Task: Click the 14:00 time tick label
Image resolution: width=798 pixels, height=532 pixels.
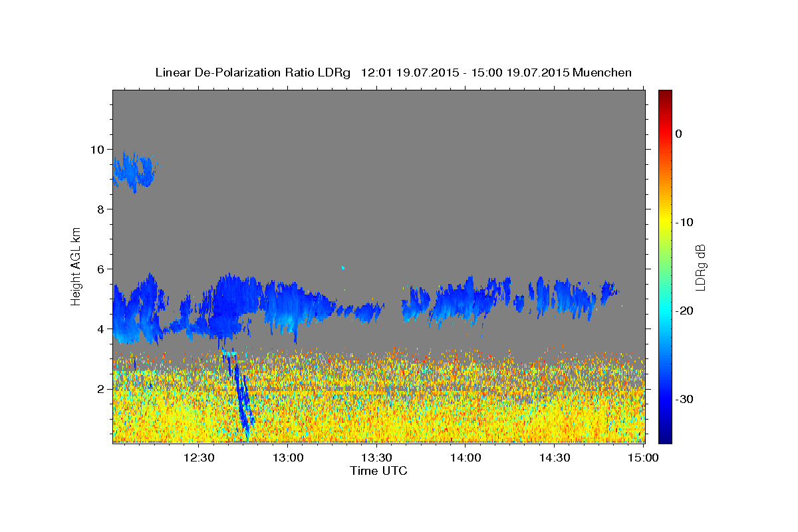Action: (x=466, y=458)
